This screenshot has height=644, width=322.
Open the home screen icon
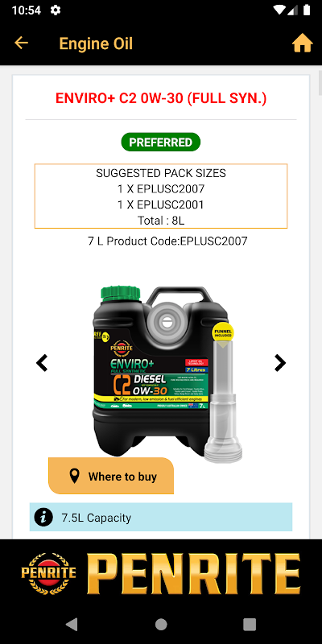pyautogui.click(x=303, y=43)
